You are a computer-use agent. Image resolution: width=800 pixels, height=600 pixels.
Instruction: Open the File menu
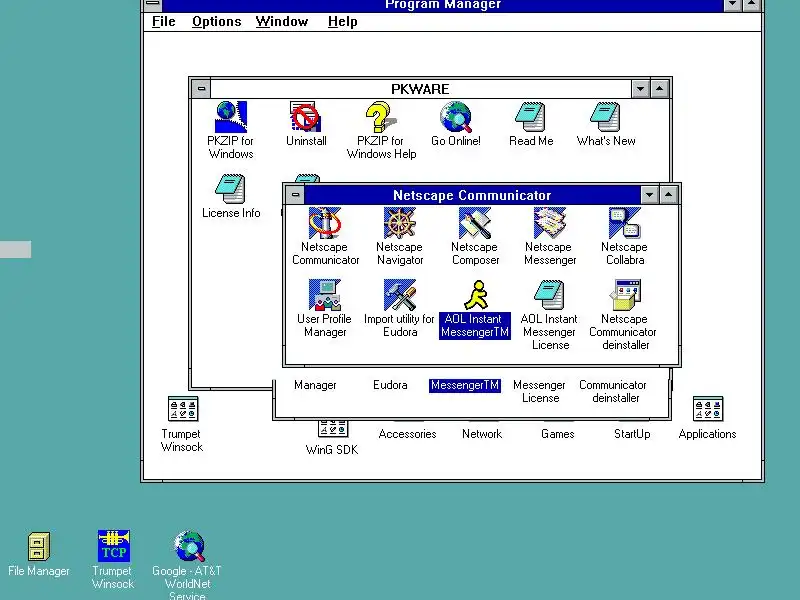click(x=164, y=21)
